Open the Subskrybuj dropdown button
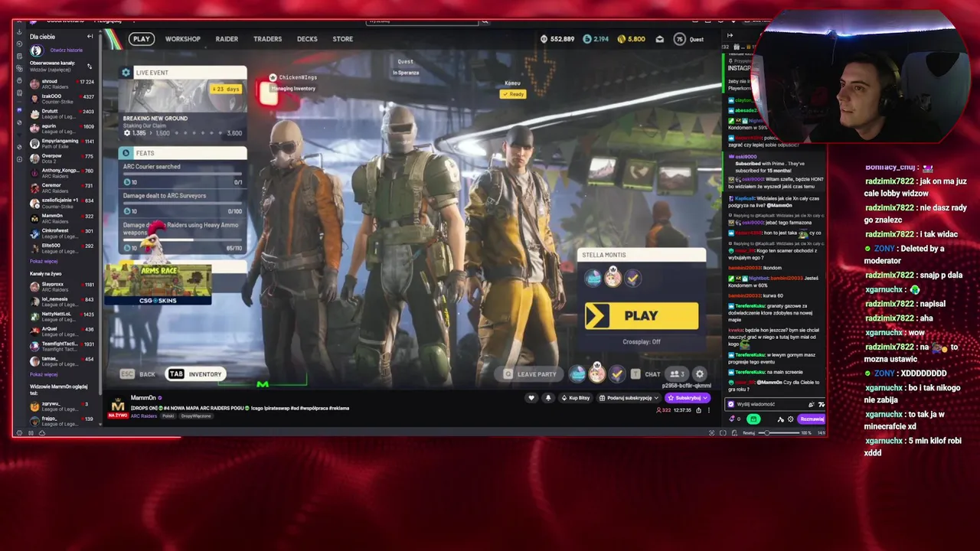 (x=688, y=398)
